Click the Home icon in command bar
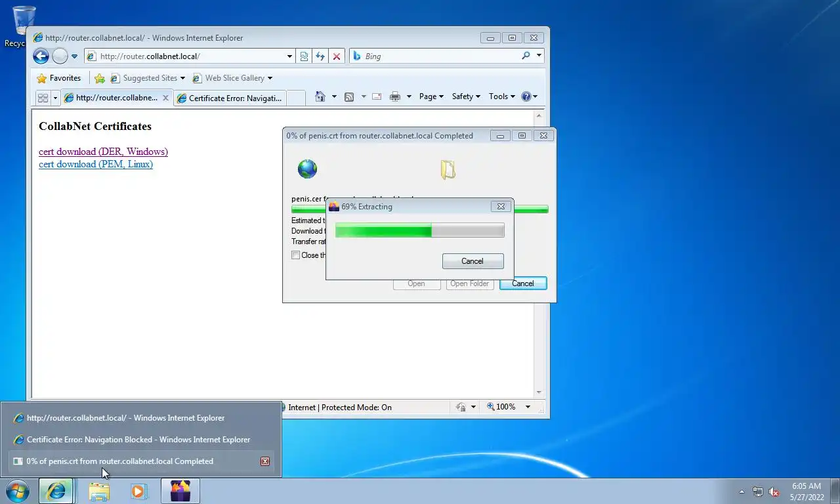The image size is (840, 504). [x=320, y=96]
